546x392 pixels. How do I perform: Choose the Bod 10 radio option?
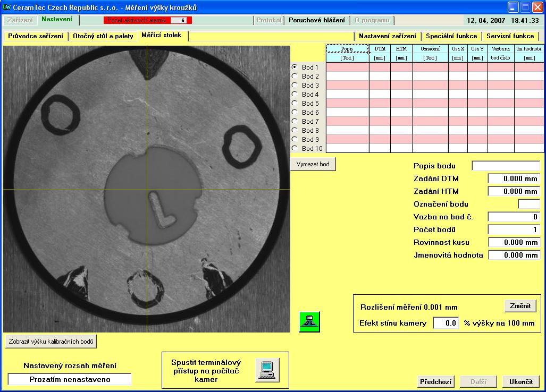[x=295, y=148]
